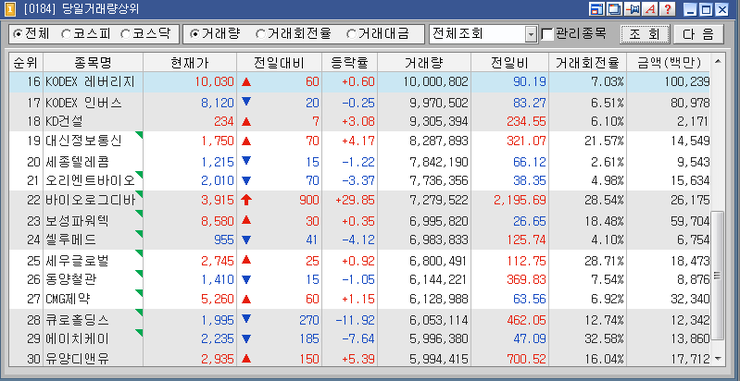Image resolution: width=740 pixels, height=381 pixels.
Task: Select the 셀루메드 stock name
Action: (71, 240)
